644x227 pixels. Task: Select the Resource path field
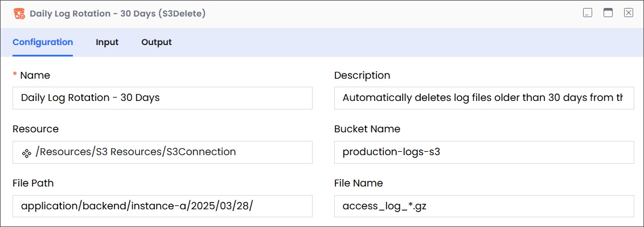click(163, 152)
